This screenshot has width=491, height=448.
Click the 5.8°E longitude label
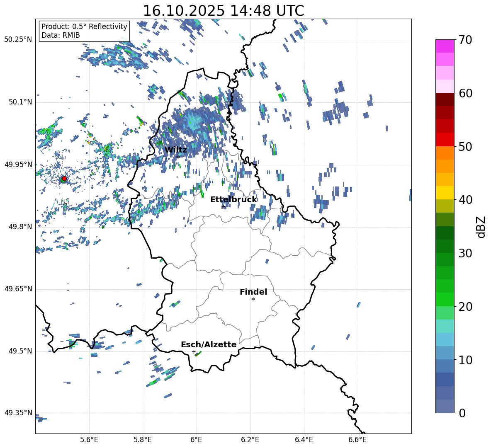tap(143, 440)
